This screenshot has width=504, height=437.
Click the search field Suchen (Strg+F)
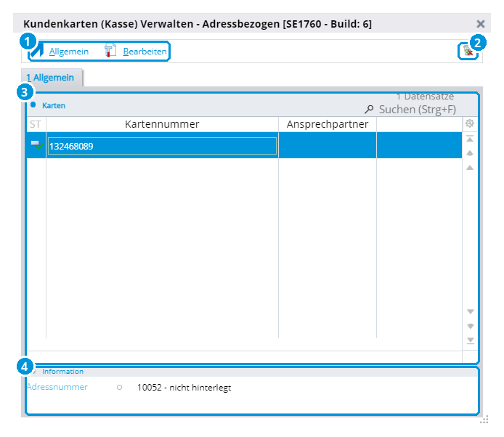(417, 110)
